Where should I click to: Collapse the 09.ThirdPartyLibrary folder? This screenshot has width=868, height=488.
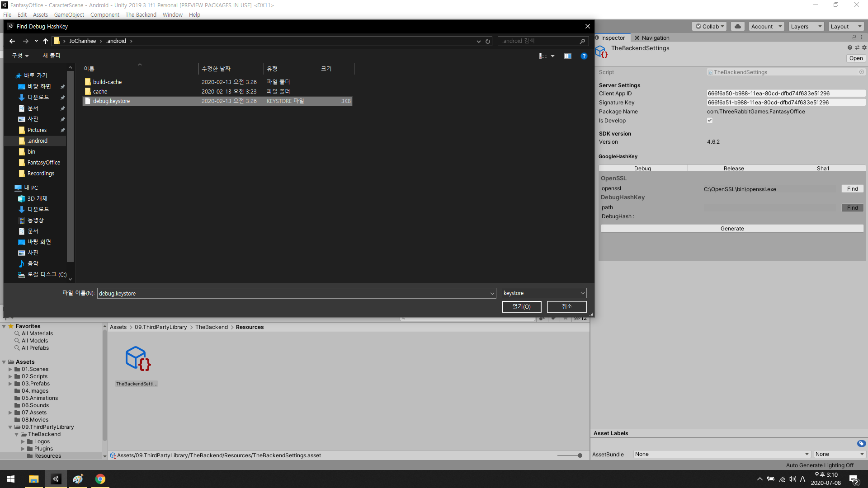[10, 427]
